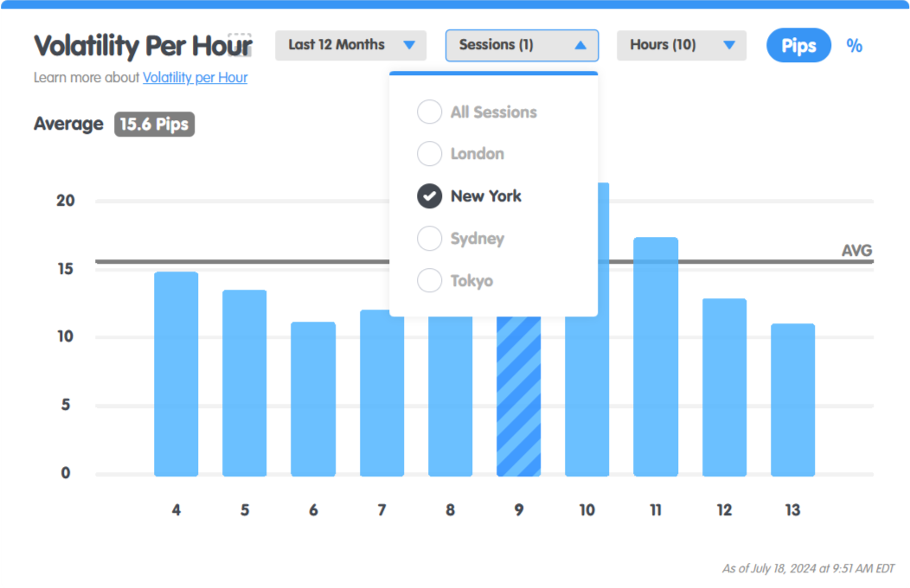Click the y-axis label 20

pyautogui.click(x=66, y=201)
